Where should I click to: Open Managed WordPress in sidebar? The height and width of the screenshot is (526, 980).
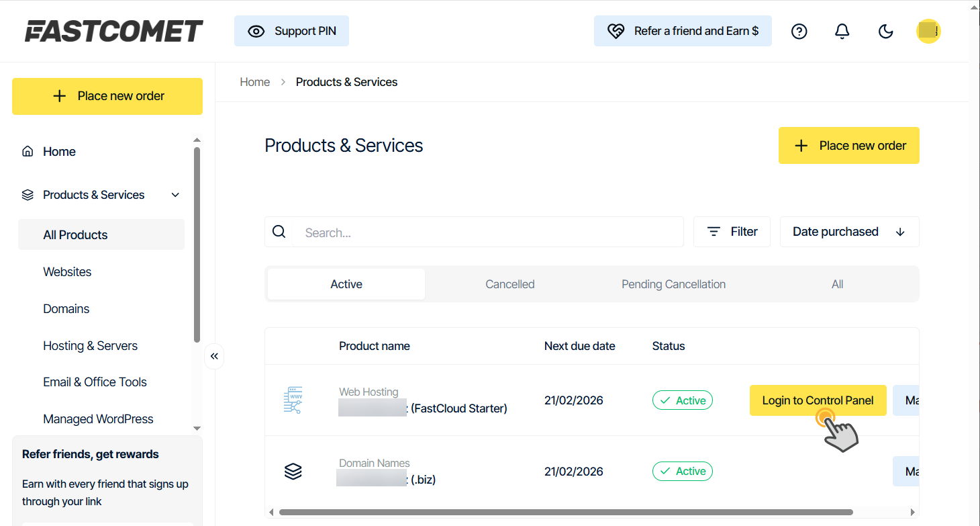tap(98, 419)
